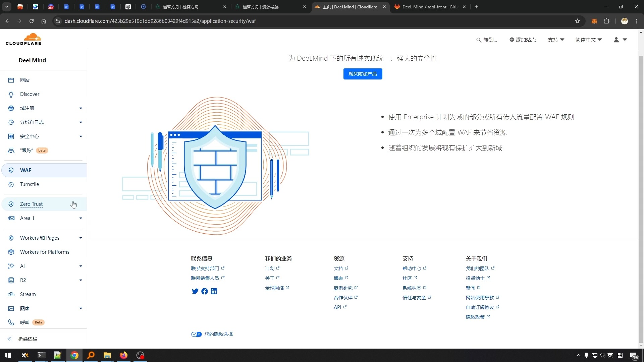
Task: Toggle 您的隐私选择 privacy choices switch
Action: coord(196,334)
